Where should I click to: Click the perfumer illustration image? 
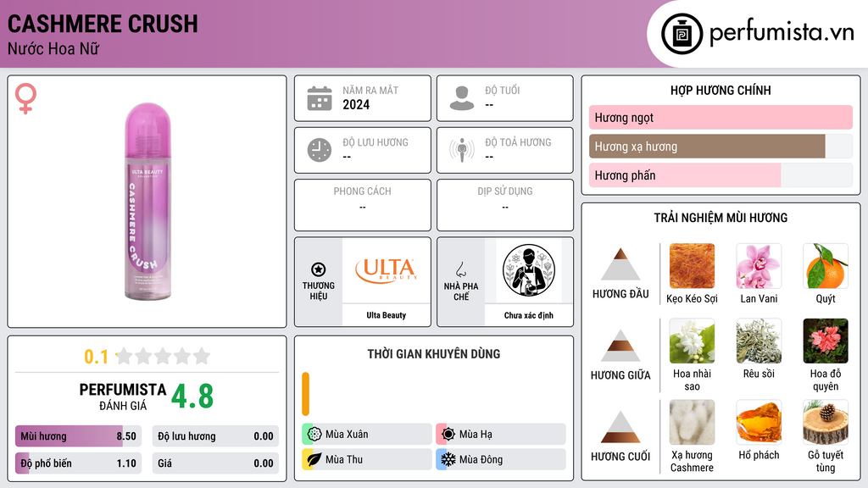point(529,270)
